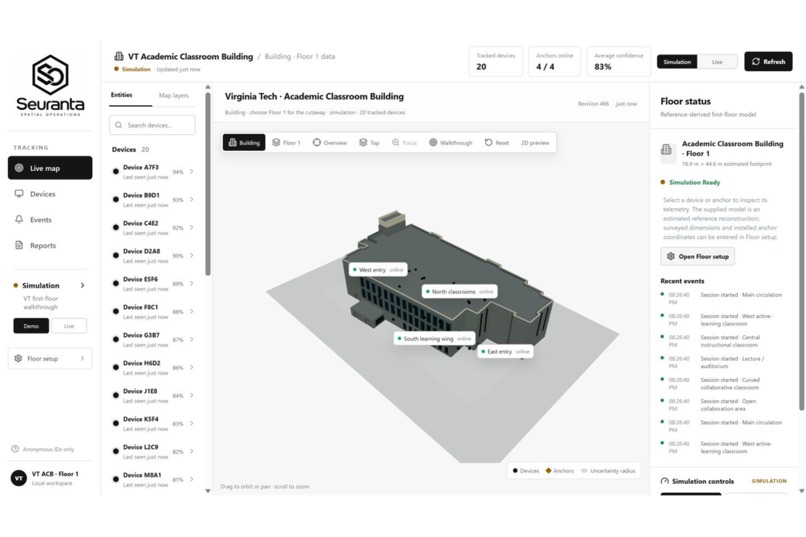This screenshot has height=537, width=806.
Task: Reset the camera view
Action: (x=497, y=142)
